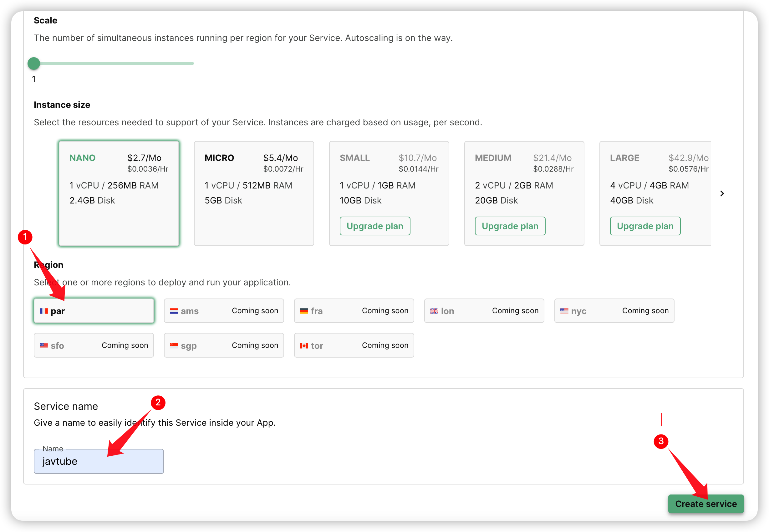
Task: Click the French flag icon on par
Action: (44, 311)
